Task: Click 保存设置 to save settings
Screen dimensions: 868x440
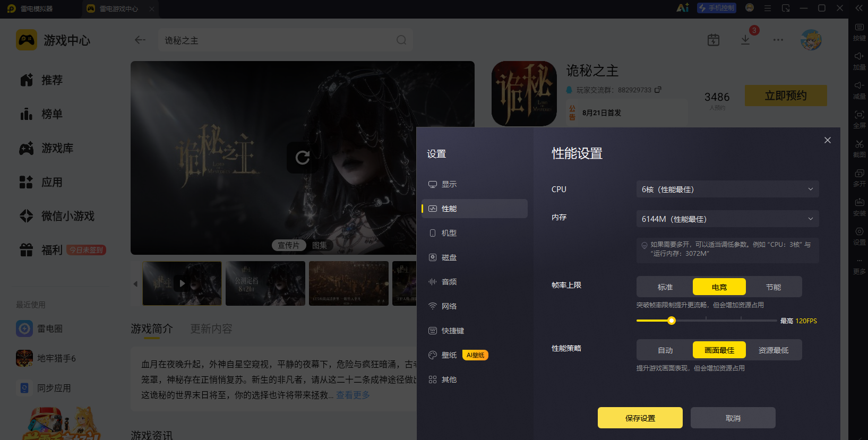Action: pyautogui.click(x=640, y=418)
